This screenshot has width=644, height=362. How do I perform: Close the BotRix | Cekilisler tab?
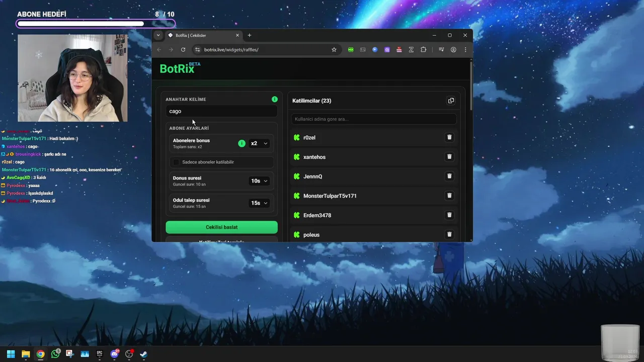[x=237, y=35]
